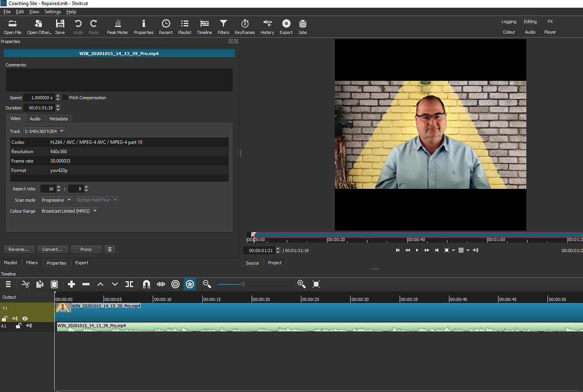Ripple delete using the minus icon
583x392 pixels.
click(x=86, y=284)
